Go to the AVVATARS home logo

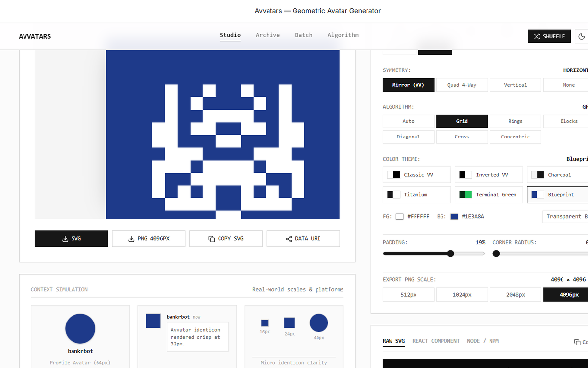coord(35,36)
